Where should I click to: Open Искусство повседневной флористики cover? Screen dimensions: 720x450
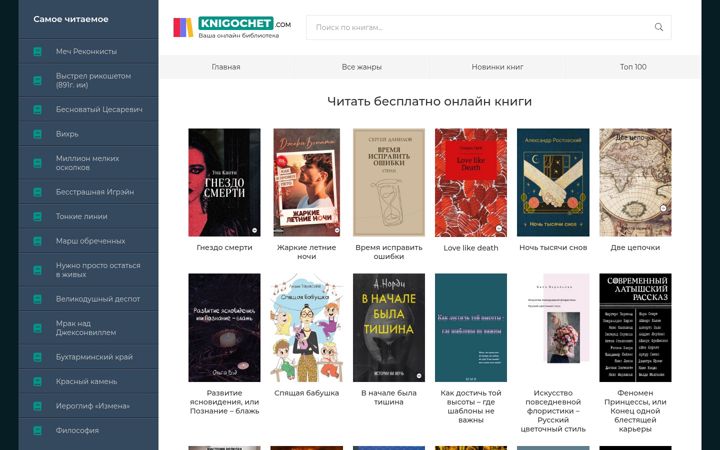pyautogui.click(x=553, y=328)
